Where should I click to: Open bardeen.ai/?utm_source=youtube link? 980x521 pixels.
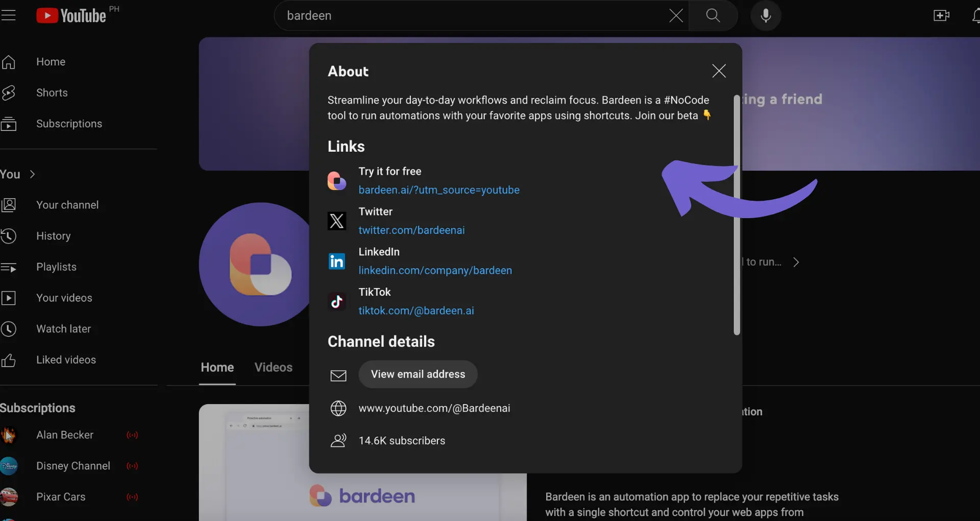pos(439,190)
